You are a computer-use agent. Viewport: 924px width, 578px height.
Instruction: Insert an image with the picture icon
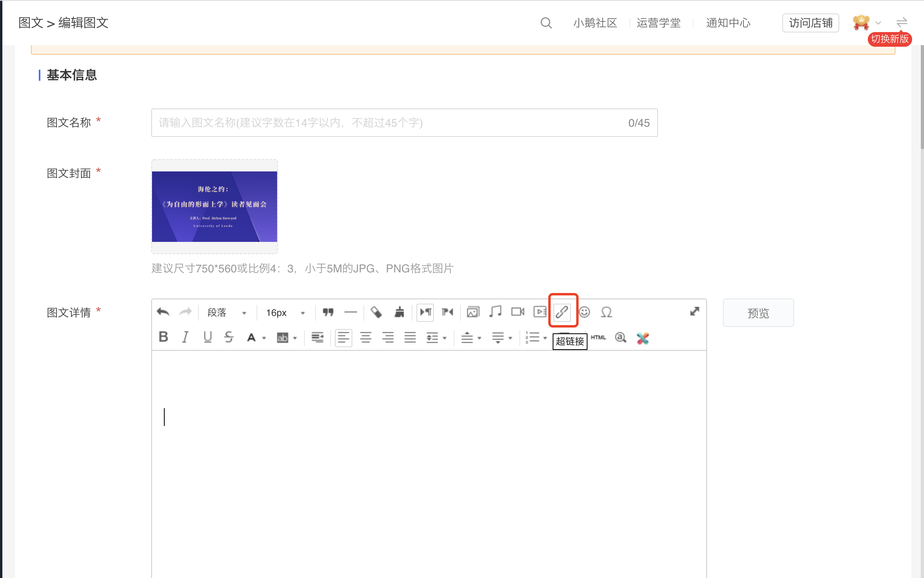click(473, 312)
